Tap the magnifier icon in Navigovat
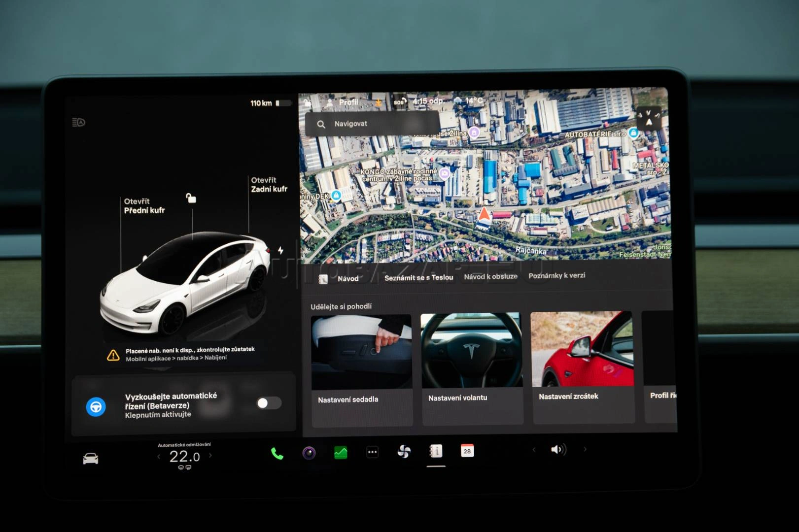799x532 pixels. tap(321, 124)
